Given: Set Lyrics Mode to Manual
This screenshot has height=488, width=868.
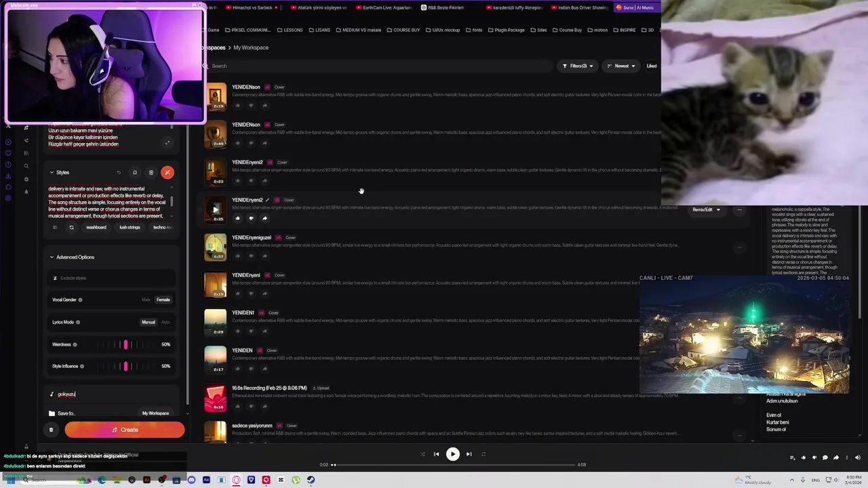Looking at the screenshot, I should tap(149, 322).
